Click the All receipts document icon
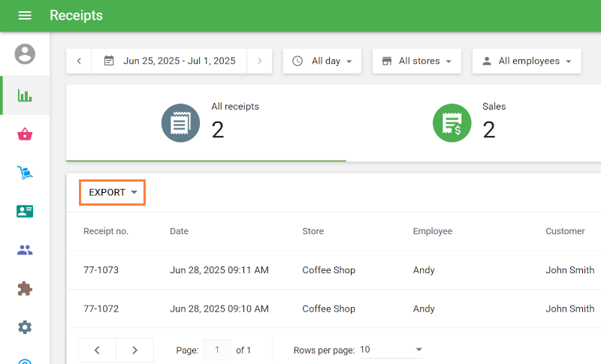 click(180, 123)
